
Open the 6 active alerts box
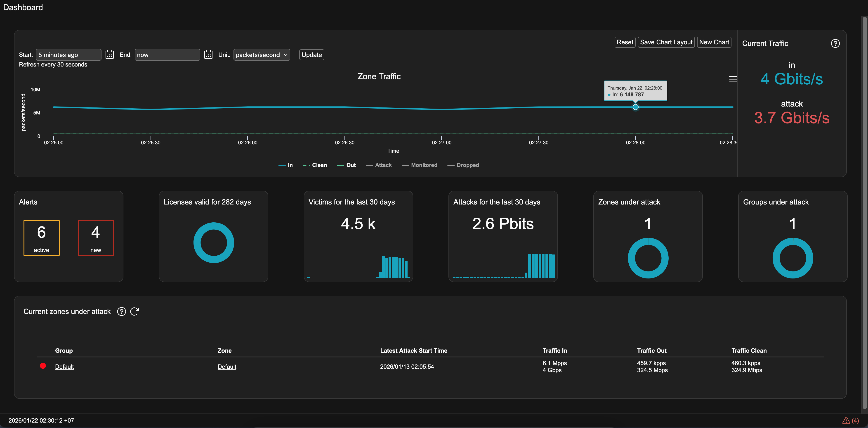41,238
